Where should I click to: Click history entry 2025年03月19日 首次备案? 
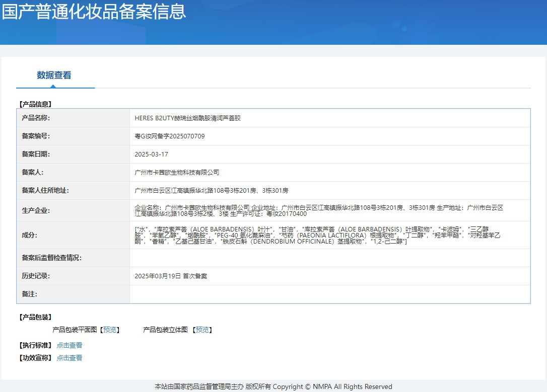pyautogui.click(x=171, y=276)
